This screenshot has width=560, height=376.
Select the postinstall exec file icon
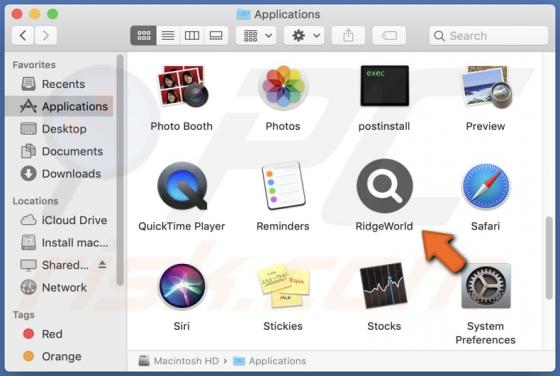click(385, 86)
